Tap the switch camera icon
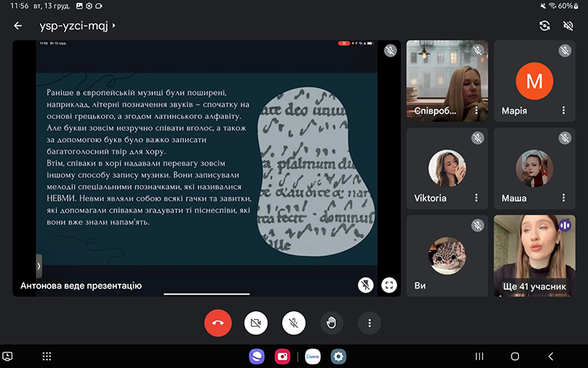This screenshot has height=368, width=588. (544, 26)
